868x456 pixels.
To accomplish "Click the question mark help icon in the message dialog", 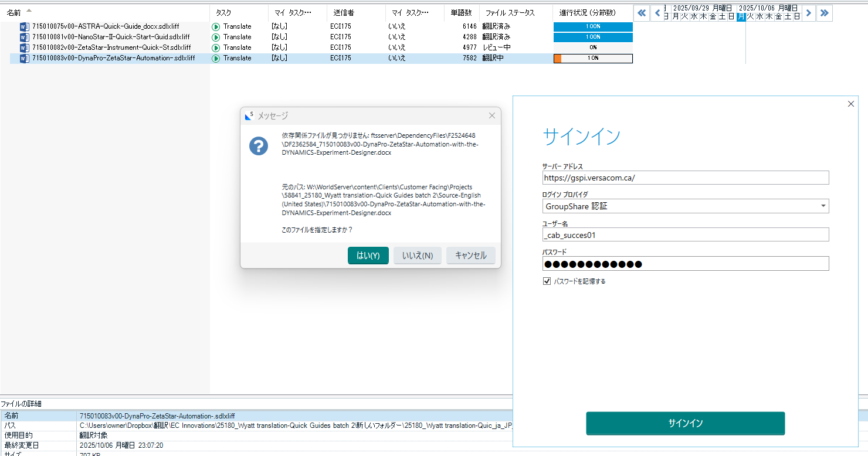I will click(x=259, y=146).
